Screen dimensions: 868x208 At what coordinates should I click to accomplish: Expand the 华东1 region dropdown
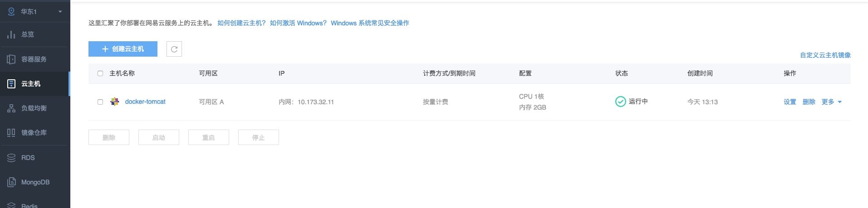point(60,12)
